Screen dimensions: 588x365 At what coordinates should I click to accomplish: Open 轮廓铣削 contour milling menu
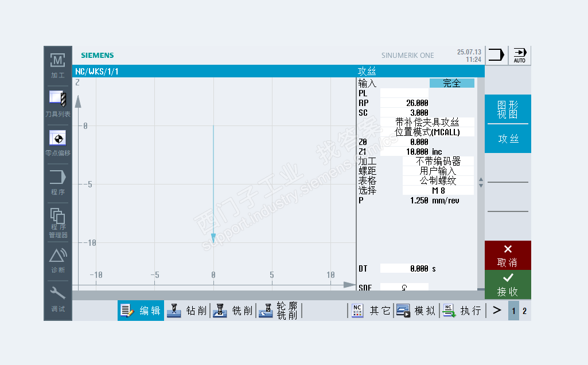(x=279, y=311)
